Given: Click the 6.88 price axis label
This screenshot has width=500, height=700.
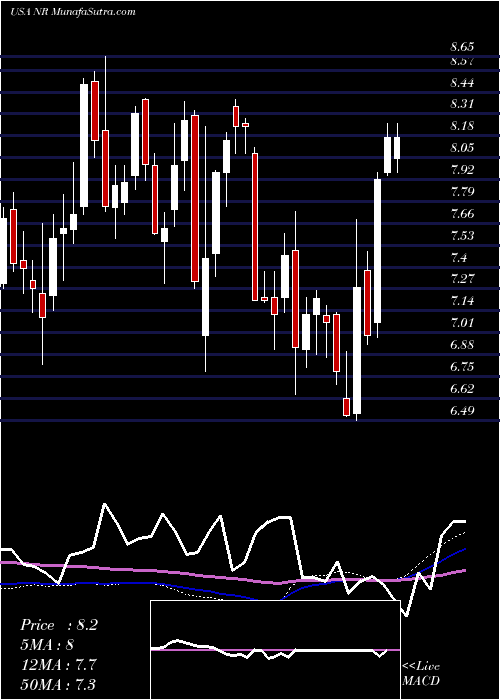Looking at the screenshot, I should tap(462, 345).
